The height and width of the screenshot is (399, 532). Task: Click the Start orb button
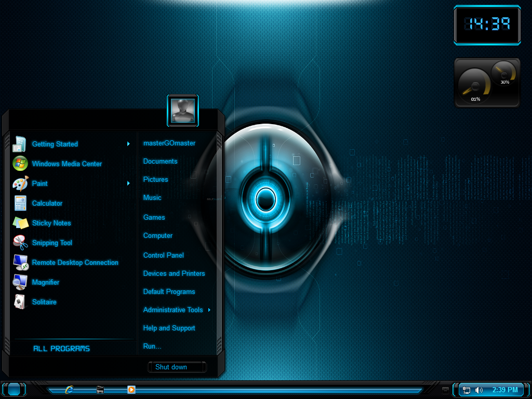coord(14,389)
